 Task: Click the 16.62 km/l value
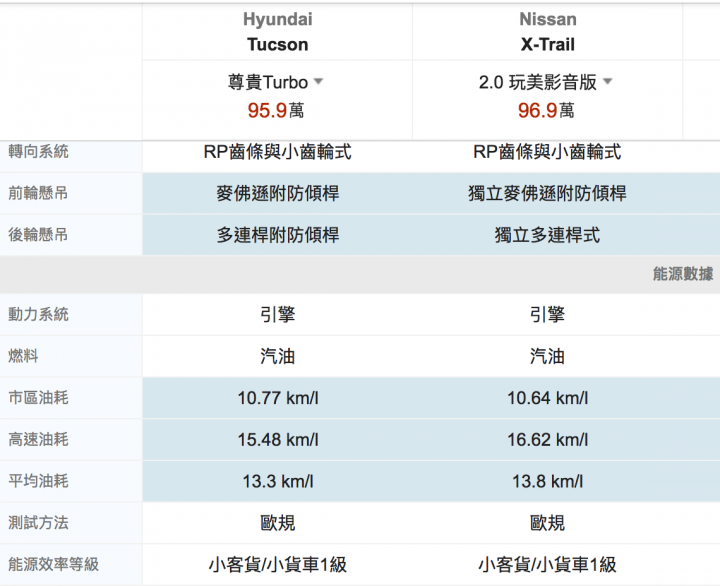pyautogui.click(x=547, y=440)
